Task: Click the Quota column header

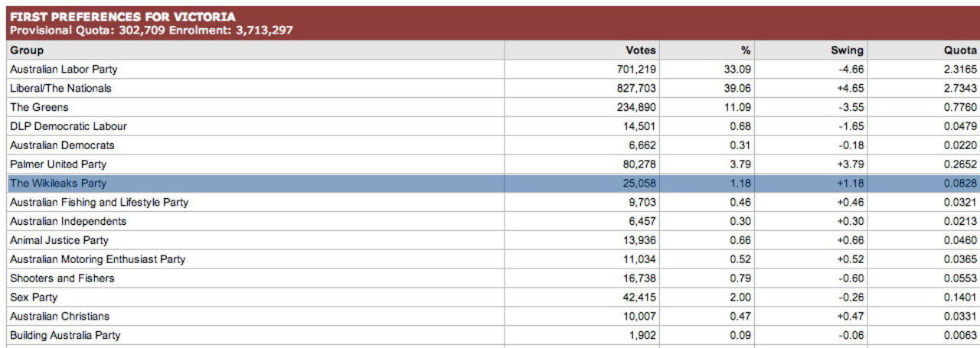Action: (960, 50)
